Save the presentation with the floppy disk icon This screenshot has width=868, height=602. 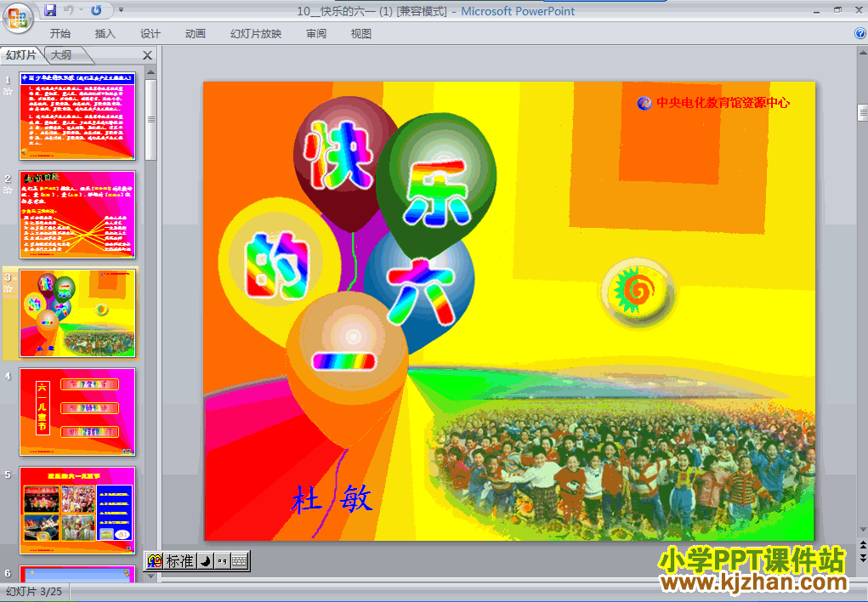pyautogui.click(x=50, y=10)
